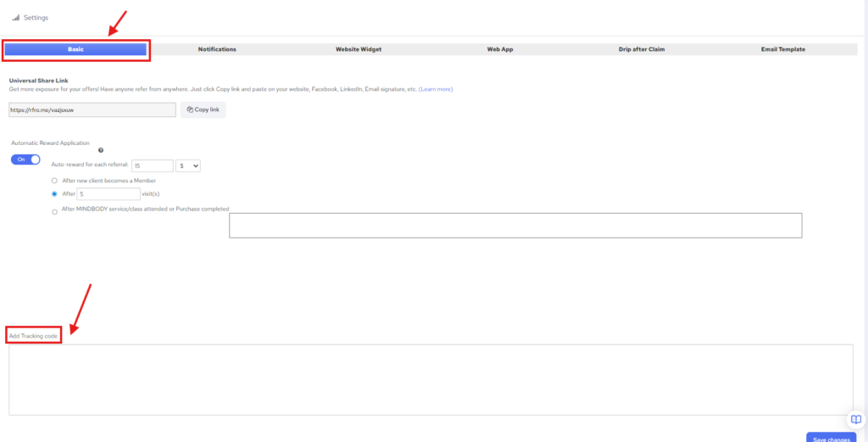Follow the 'Learn more' link
The image size is (868, 442).
pyautogui.click(x=436, y=89)
